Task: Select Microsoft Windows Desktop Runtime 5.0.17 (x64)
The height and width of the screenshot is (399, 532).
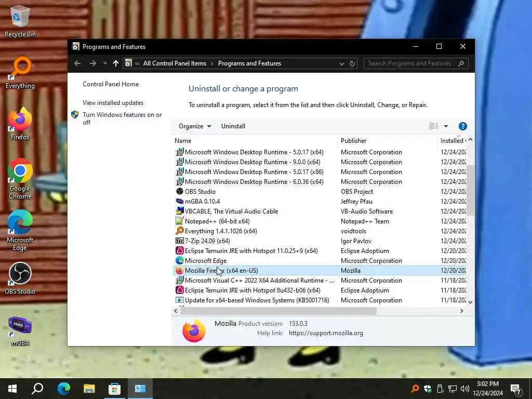Action: [x=320, y=152]
